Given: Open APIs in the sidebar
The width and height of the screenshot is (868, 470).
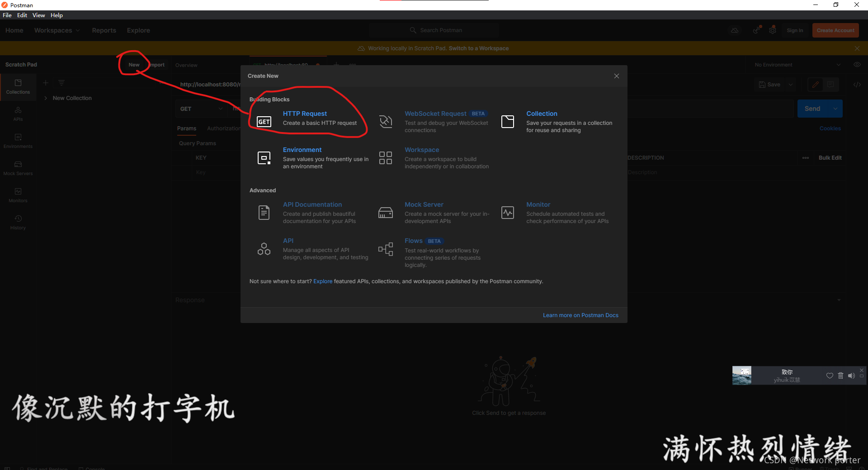Looking at the screenshot, I should click(x=18, y=114).
